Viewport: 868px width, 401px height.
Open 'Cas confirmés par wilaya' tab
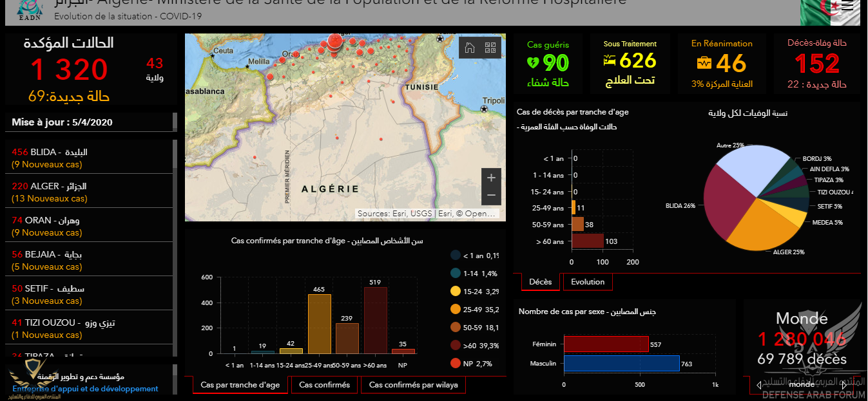tap(413, 385)
